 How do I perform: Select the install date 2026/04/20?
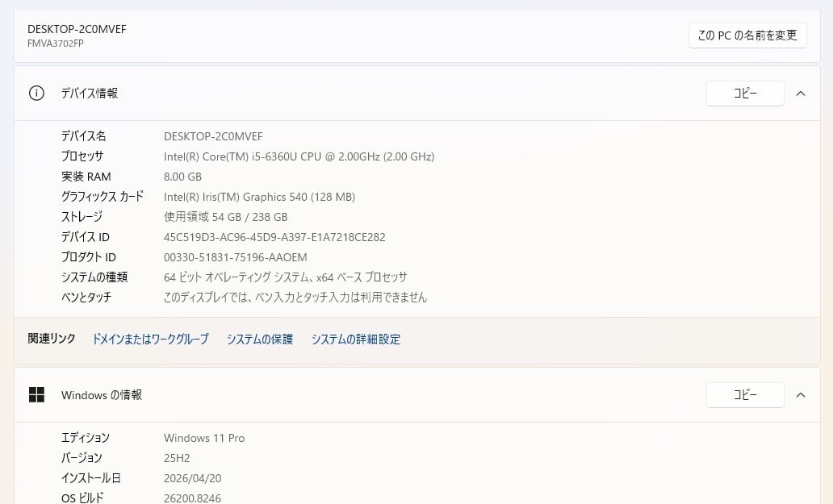pos(192,478)
